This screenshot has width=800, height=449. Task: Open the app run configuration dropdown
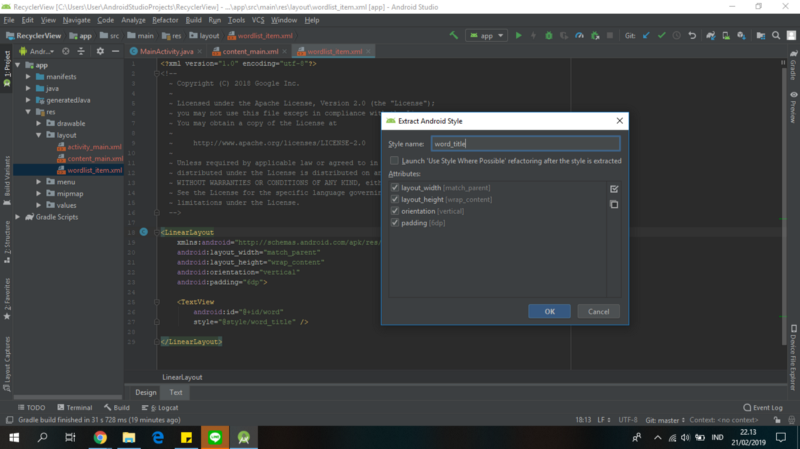[x=487, y=36]
